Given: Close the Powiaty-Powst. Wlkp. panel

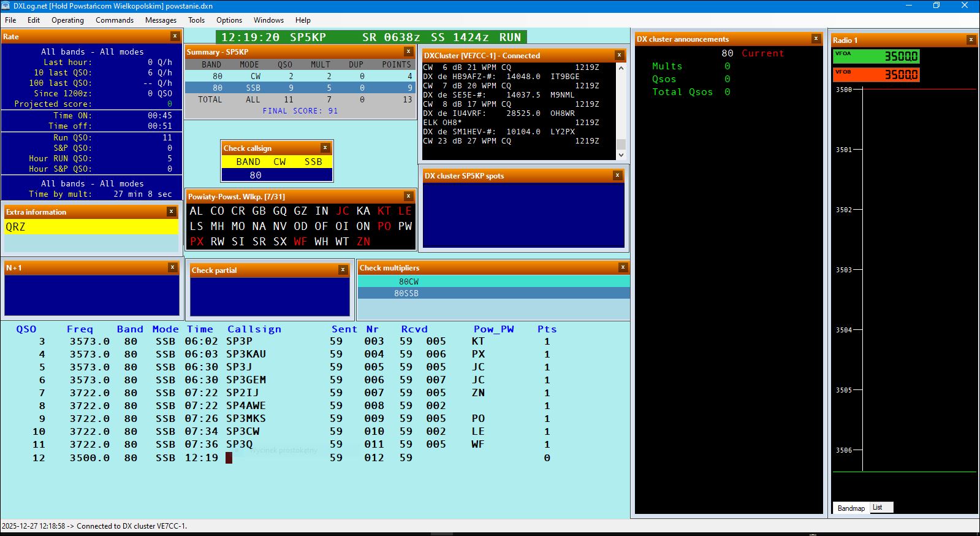Looking at the screenshot, I should point(408,196).
